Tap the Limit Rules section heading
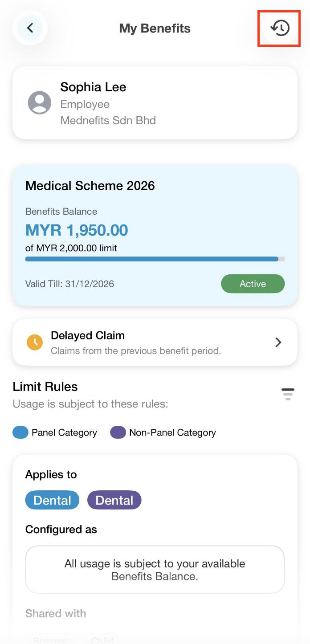 click(x=45, y=387)
